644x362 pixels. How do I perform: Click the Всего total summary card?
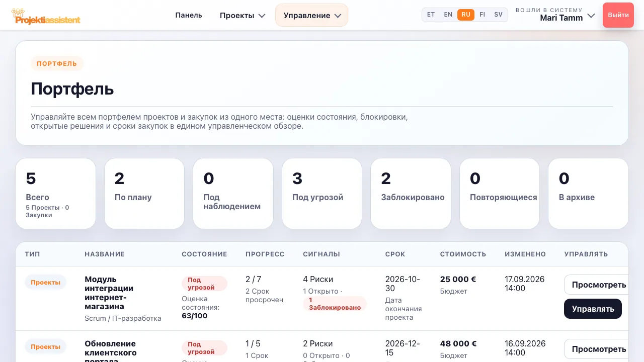pyautogui.click(x=56, y=194)
